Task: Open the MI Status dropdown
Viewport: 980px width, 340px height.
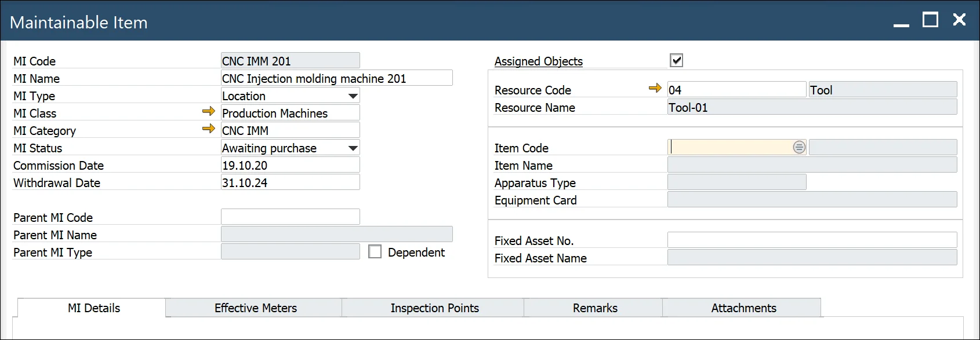Action: pos(353,148)
